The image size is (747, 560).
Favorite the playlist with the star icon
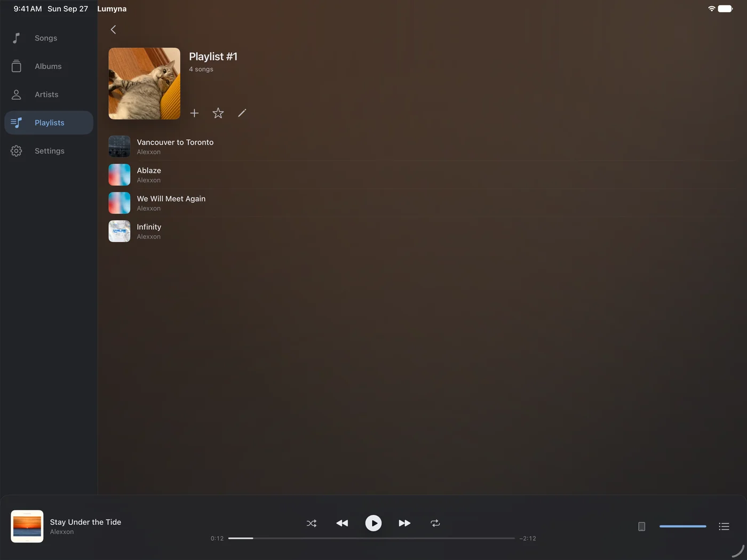[218, 113]
